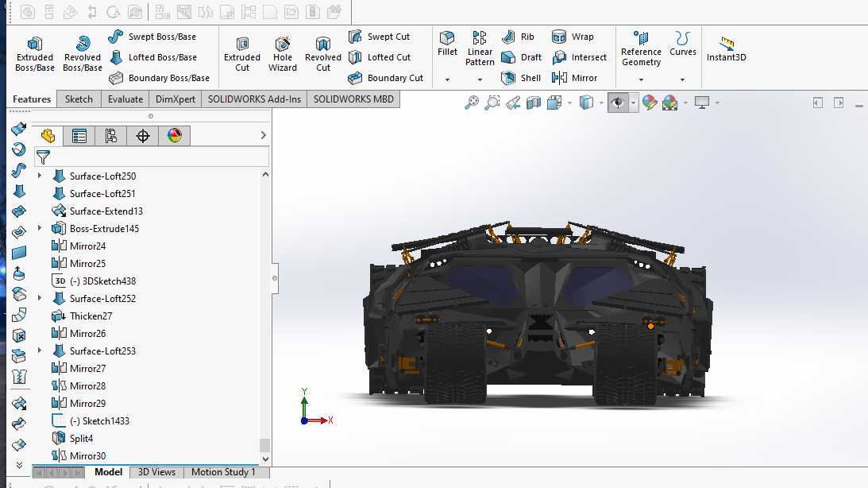Open Linear Pattern dropdown arrow

pos(480,79)
